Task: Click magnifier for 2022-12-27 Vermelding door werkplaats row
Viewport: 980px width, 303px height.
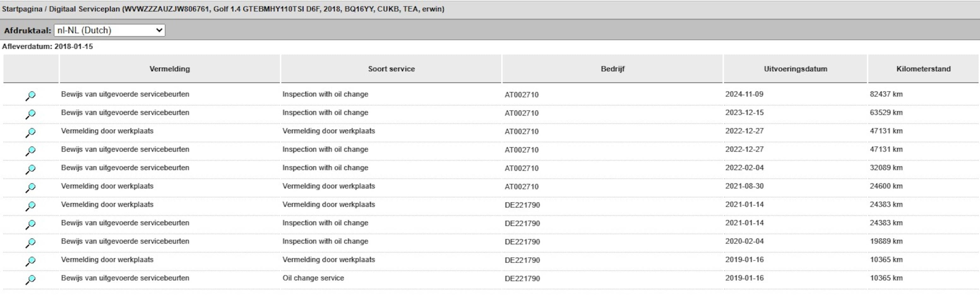Action: [30, 133]
